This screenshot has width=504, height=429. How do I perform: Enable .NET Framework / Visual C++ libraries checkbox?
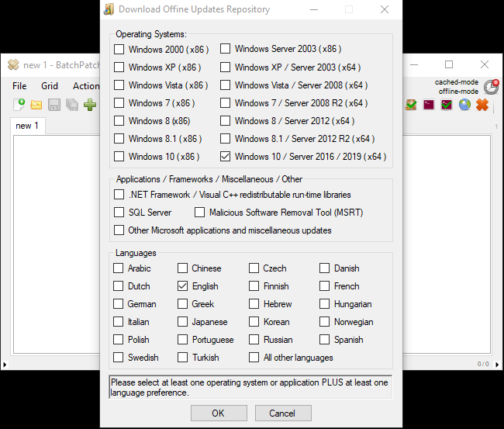(x=119, y=195)
